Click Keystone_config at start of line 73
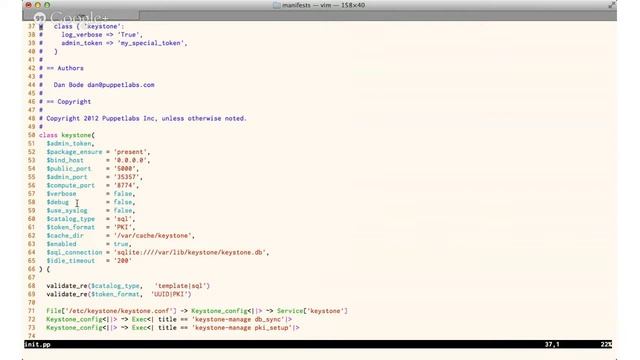The height and width of the screenshot is (360, 640). coord(74,328)
